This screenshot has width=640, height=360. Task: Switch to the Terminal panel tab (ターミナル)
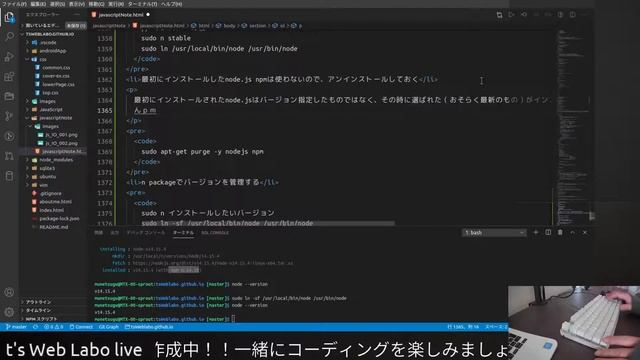click(183, 233)
